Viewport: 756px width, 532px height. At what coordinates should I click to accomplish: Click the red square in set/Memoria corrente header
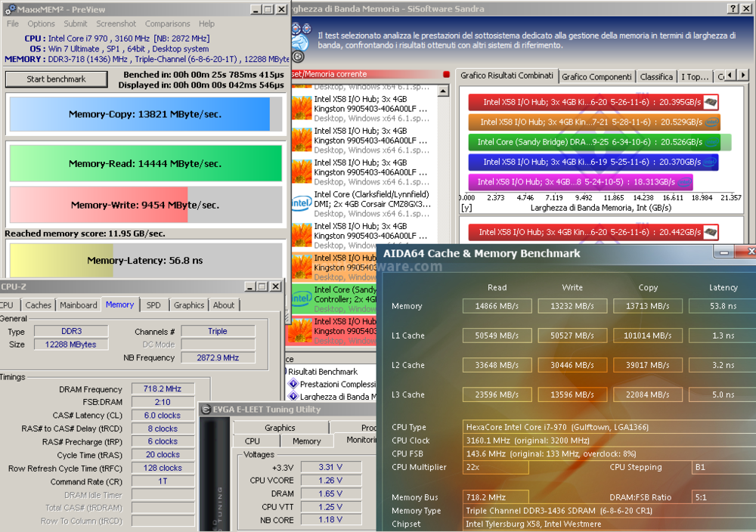click(x=447, y=74)
